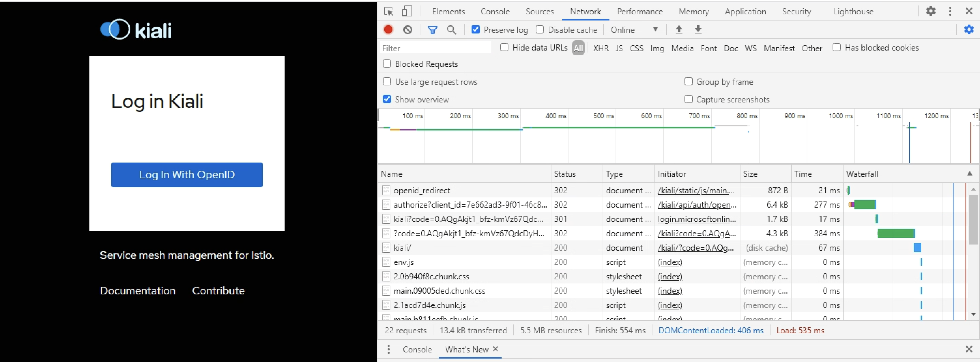Export HAR file
Screen dimensions: 980x362
(698, 29)
